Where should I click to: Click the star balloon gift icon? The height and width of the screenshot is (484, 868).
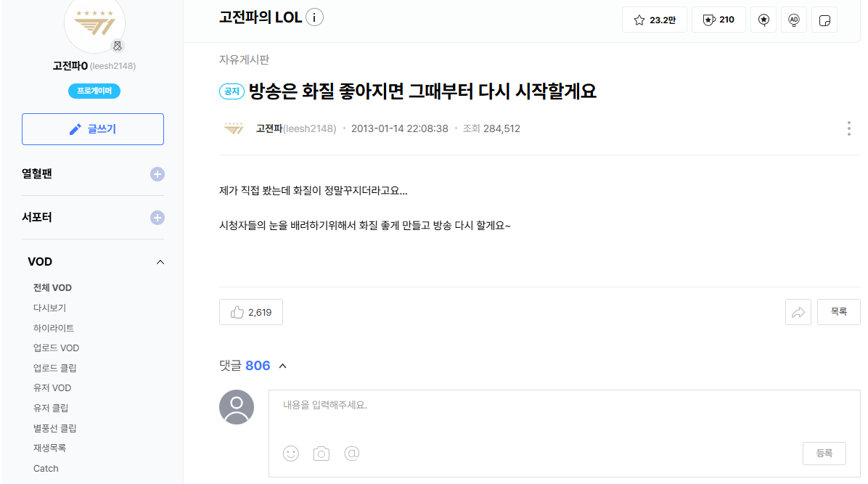pos(763,20)
